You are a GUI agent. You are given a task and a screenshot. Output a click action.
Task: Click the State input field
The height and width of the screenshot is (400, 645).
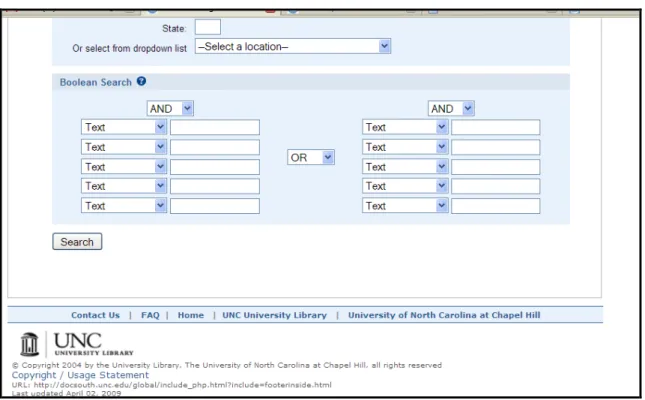click(x=208, y=27)
